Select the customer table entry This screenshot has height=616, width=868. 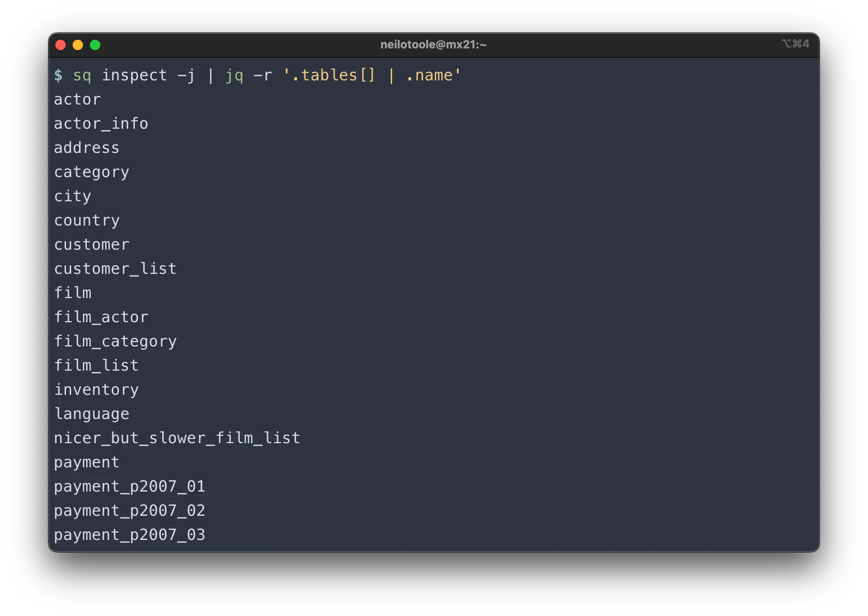[x=91, y=244]
